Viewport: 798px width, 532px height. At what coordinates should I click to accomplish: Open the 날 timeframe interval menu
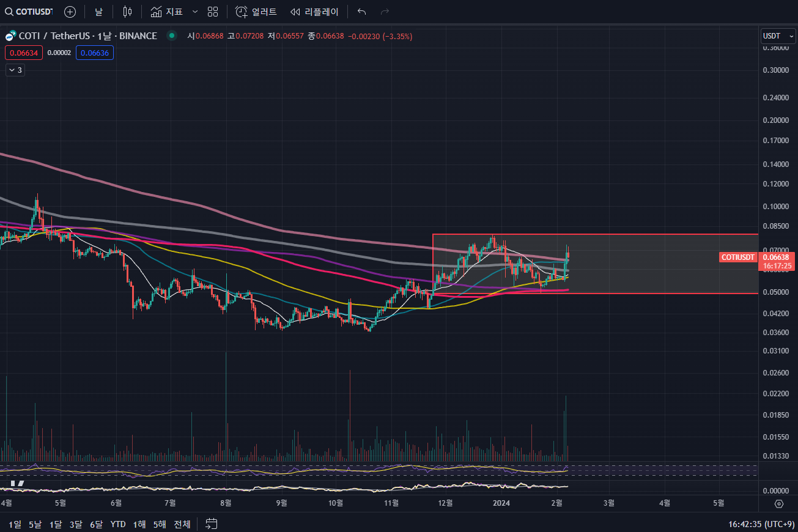point(98,12)
